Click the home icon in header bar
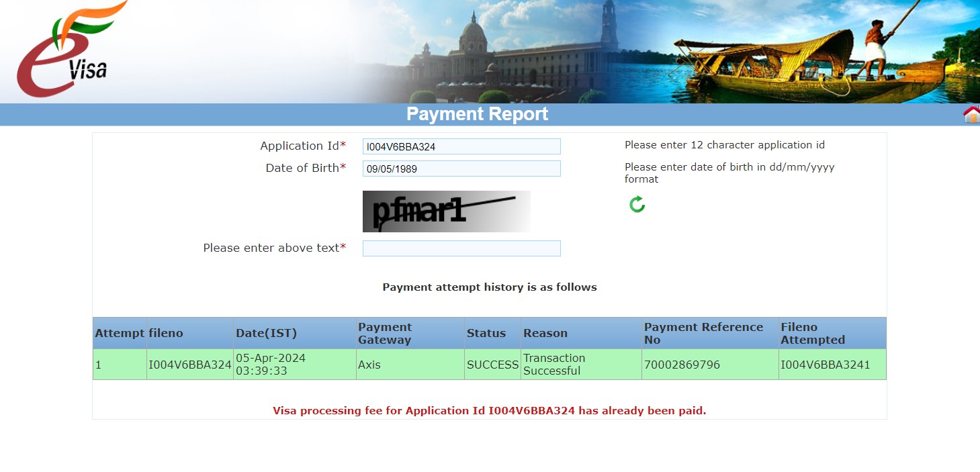 coord(971,115)
